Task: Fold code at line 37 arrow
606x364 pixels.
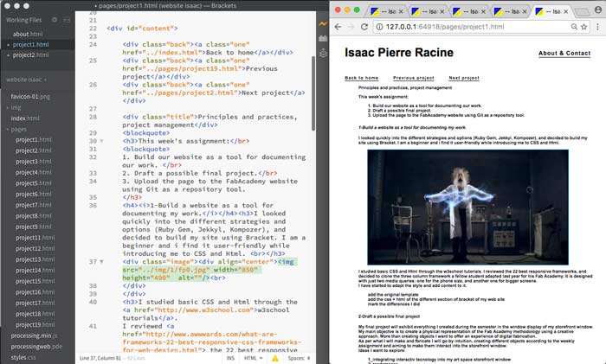Action: point(101,262)
